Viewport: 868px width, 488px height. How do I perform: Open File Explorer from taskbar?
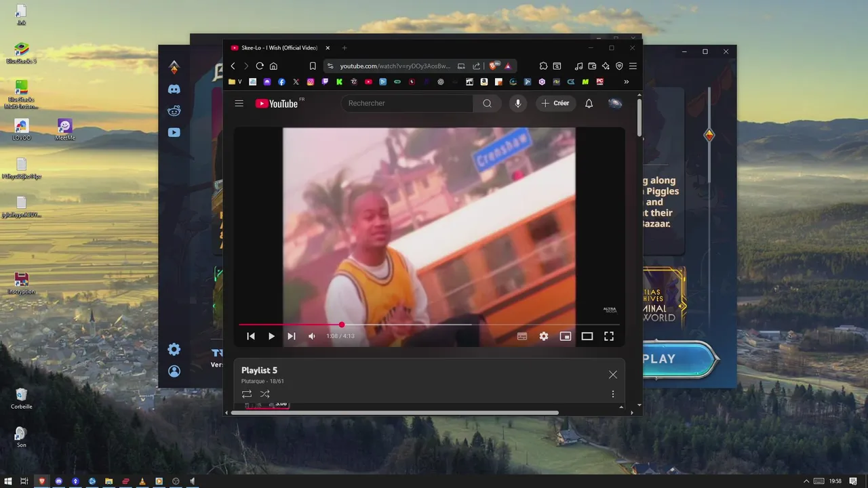pyautogui.click(x=108, y=481)
